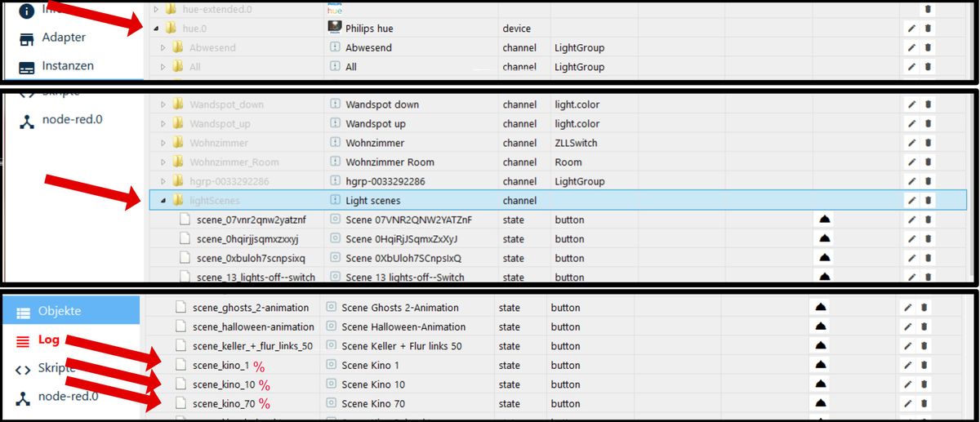Select the scene_keller_+_flur_links_50 row
The width and height of the screenshot is (980, 422).
pyautogui.click(x=252, y=346)
